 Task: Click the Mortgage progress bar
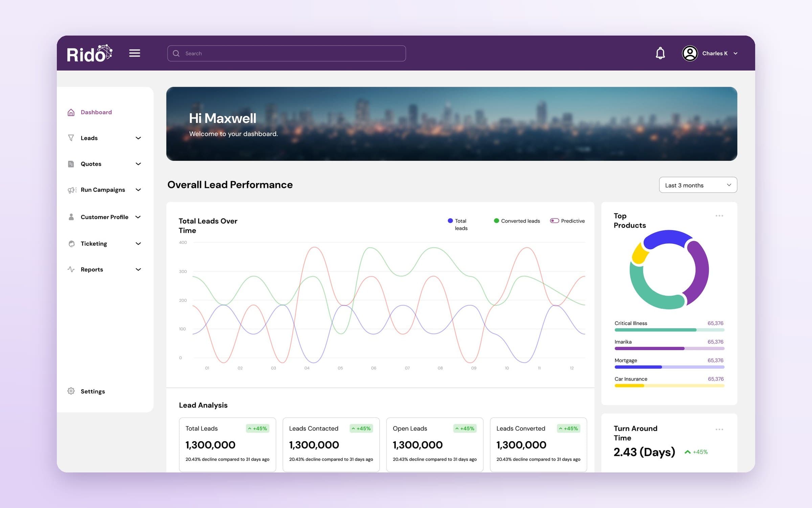click(x=669, y=367)
